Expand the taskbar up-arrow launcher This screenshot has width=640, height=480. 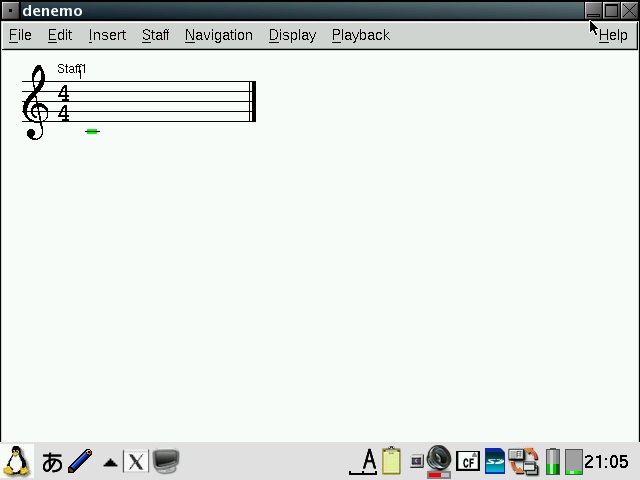pyautogui.click(x=110, y=462)
